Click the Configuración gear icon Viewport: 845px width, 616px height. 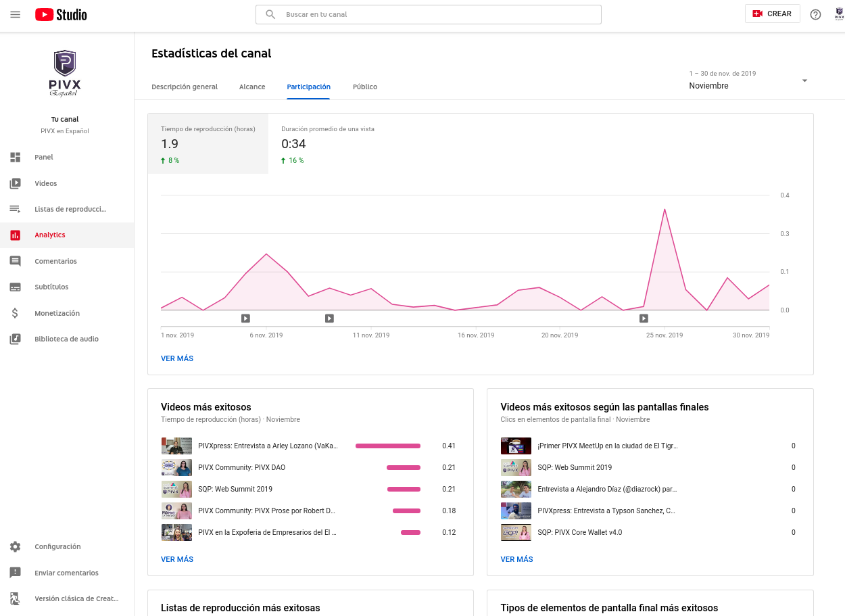coord(16,546)
